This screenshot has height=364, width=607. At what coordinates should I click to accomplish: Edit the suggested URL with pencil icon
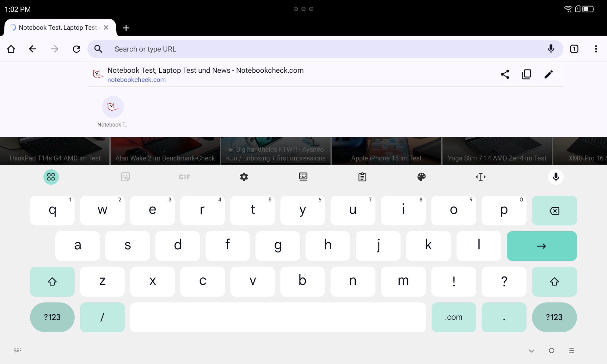[x=549, y=74]
